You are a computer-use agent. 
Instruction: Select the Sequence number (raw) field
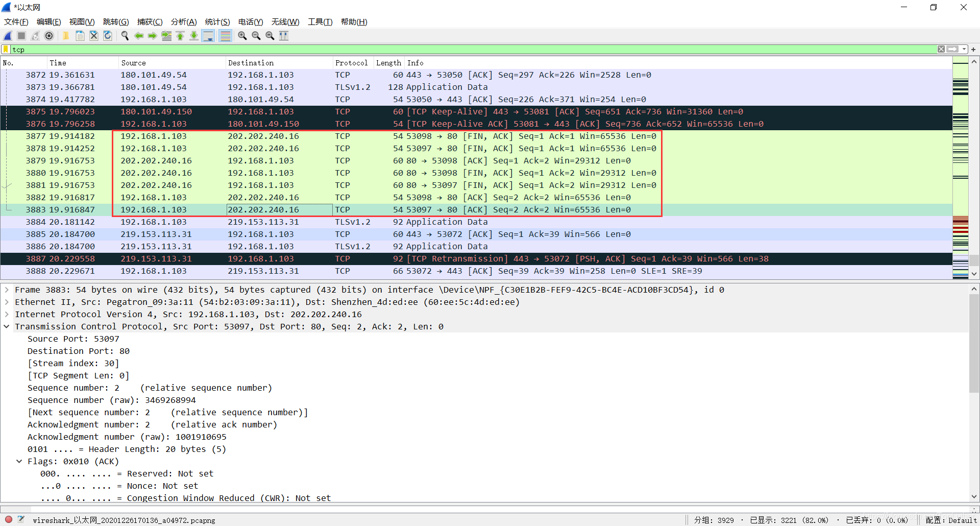[x=112, y=400]
